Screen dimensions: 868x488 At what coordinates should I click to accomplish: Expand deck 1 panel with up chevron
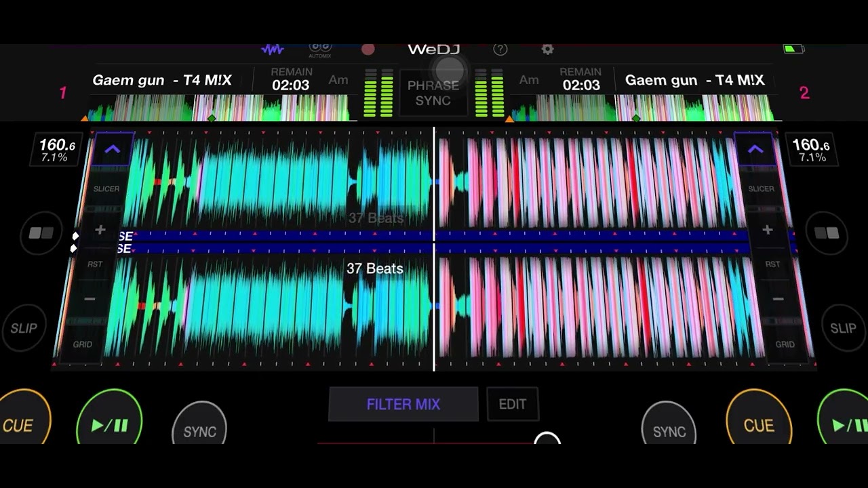point(113,150)
